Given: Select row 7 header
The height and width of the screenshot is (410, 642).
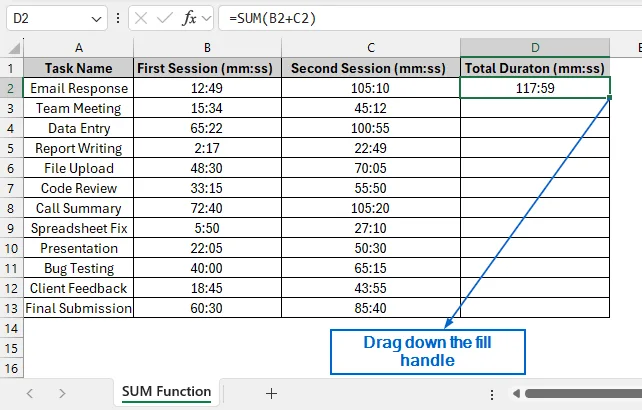Looking at the screenshot, I should (11, 188).
